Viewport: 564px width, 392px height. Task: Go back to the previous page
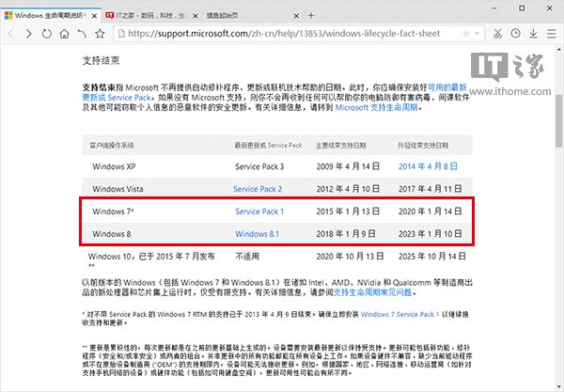click(x=10, y=34)
